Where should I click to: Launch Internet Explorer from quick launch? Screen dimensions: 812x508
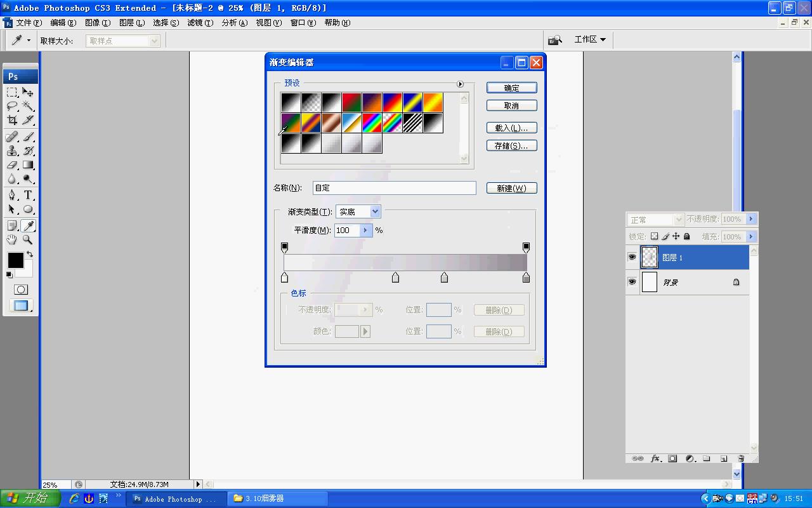[x=74, y=498]
